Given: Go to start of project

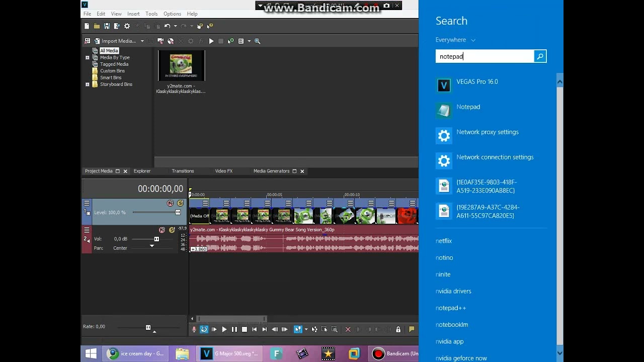Looking at the screenshot, I should [x=254, y=329].
